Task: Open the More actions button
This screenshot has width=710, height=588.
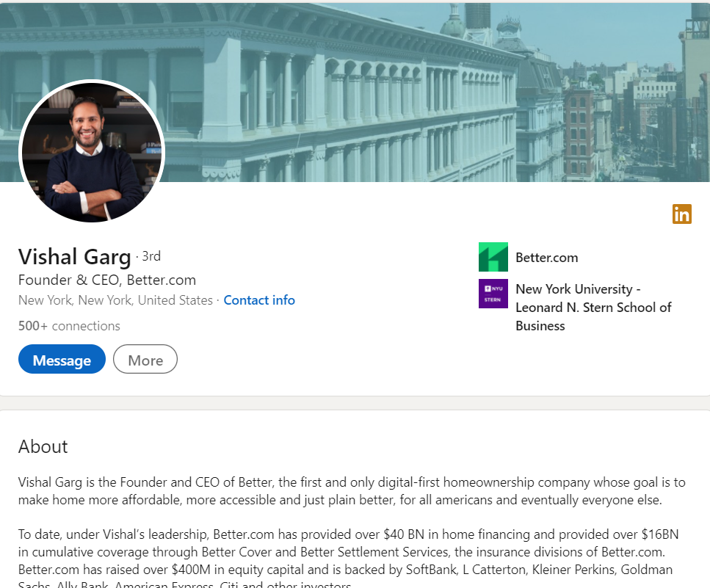Action: [x=145, y=360]
